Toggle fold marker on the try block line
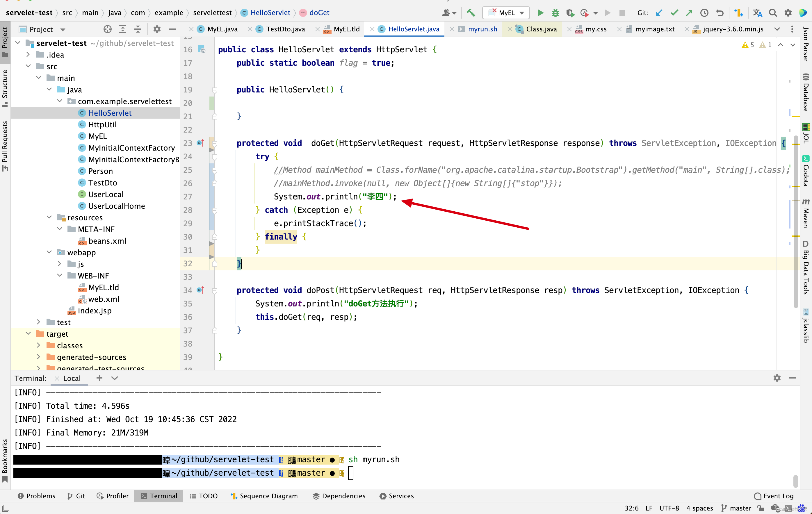Viewport: 812px width, 514px height. pos(214,157)
